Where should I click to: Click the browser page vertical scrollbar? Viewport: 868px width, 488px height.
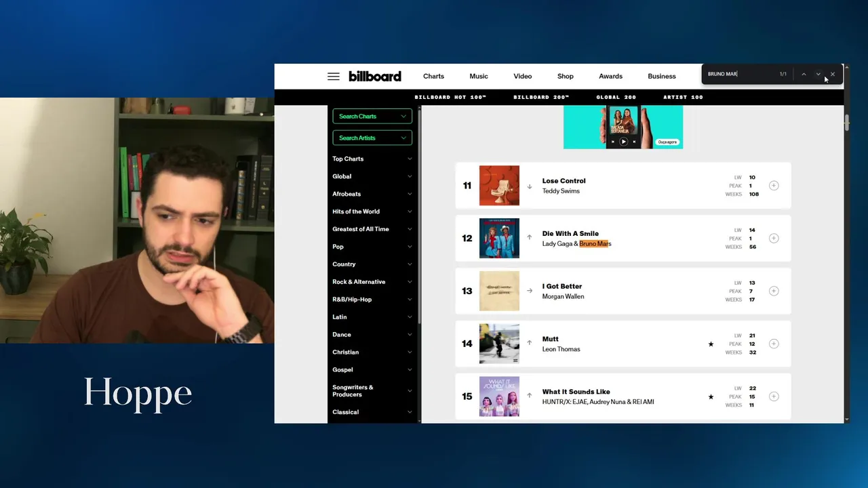coord(846,123)
